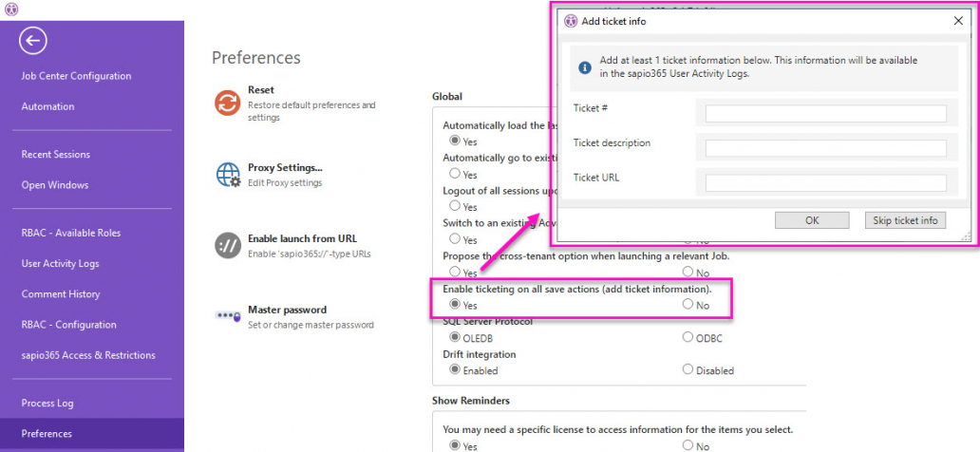
Task: Click the back arrow icon in sidebar
Action: (33, 41)
